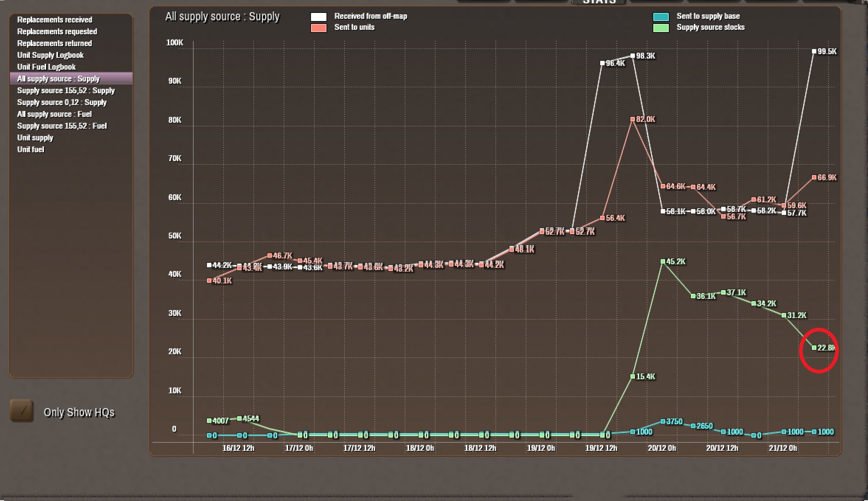
Task: Switch to All supply source : Fuel
Action: coord(54,114)
